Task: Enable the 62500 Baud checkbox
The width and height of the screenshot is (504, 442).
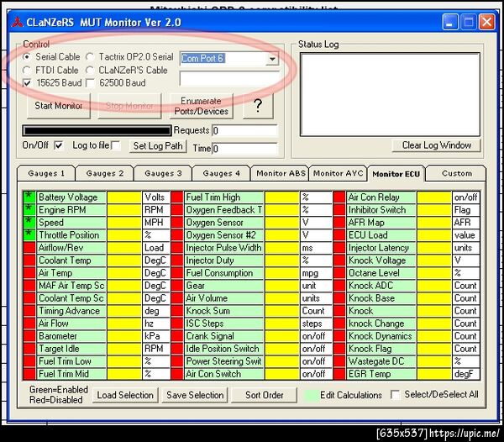Action: pos(90,83)
